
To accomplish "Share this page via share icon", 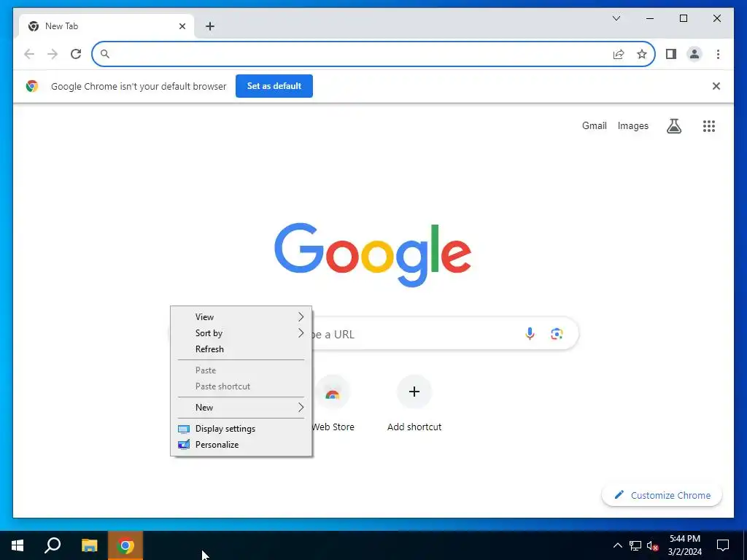I will coord(619,54).
